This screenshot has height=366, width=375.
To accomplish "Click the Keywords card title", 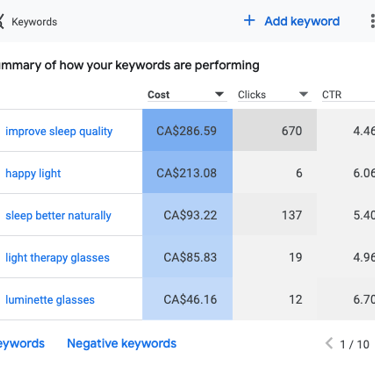I will click(34, 22).
